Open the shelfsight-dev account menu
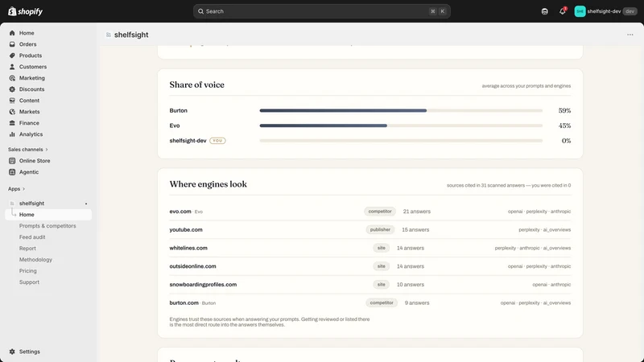Image resolution: width=644 pixels, height=362 pixels. coord(606,11)
